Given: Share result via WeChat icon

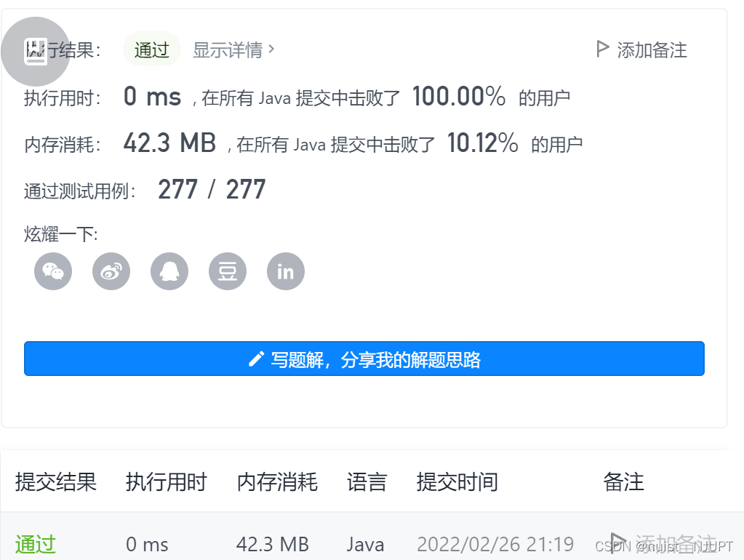Looking at the screenshot, I should [x=52, y=271].
